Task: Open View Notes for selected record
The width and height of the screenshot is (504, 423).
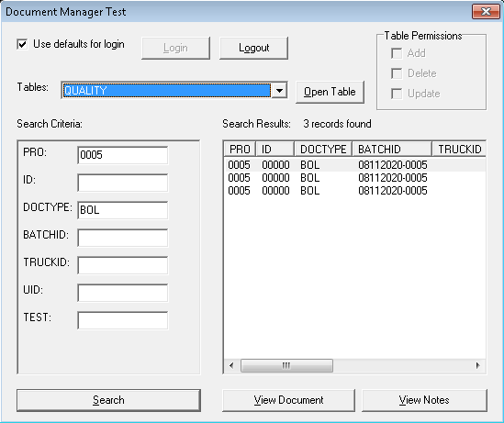Action: coord(424,400)
